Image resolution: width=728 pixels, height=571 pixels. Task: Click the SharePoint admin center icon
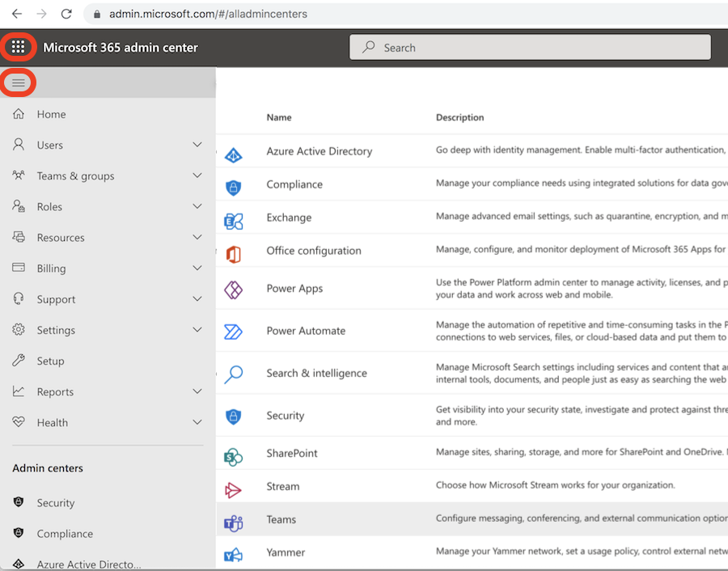click(x=234, y=453)
